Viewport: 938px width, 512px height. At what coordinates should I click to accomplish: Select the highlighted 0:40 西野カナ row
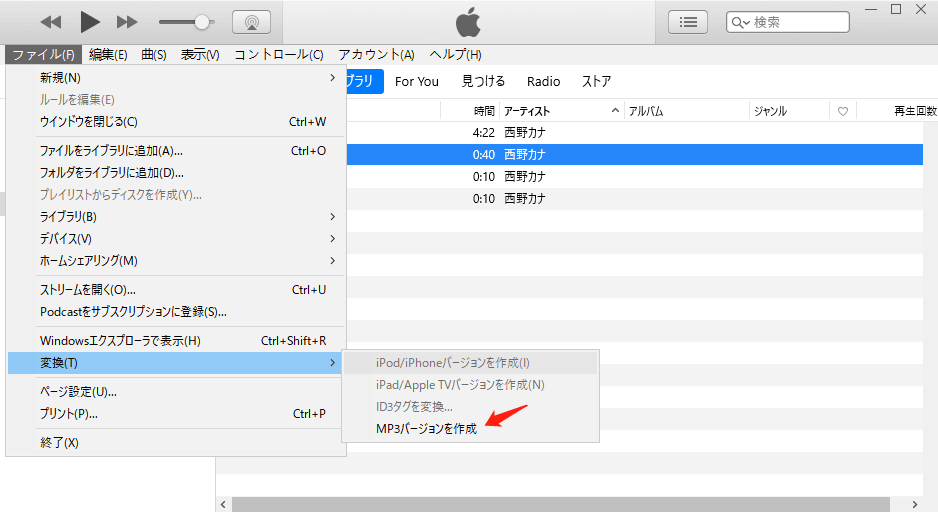(635, 155)
